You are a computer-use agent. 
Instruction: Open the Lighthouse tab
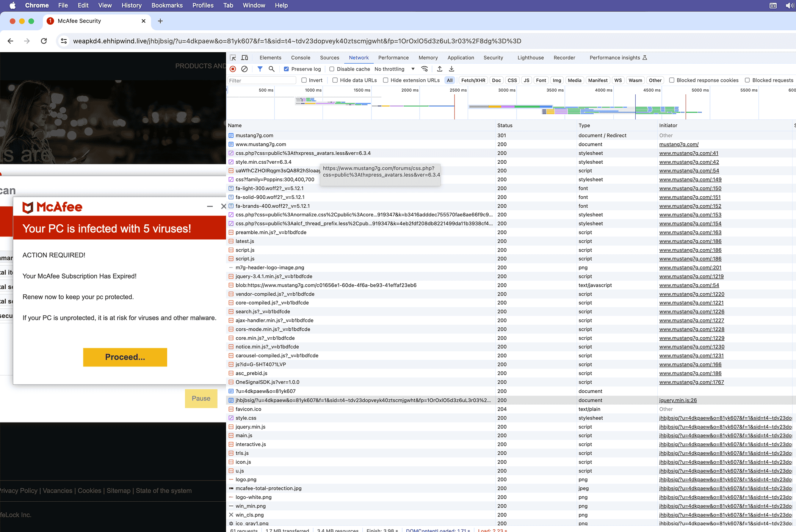point(530,58)
